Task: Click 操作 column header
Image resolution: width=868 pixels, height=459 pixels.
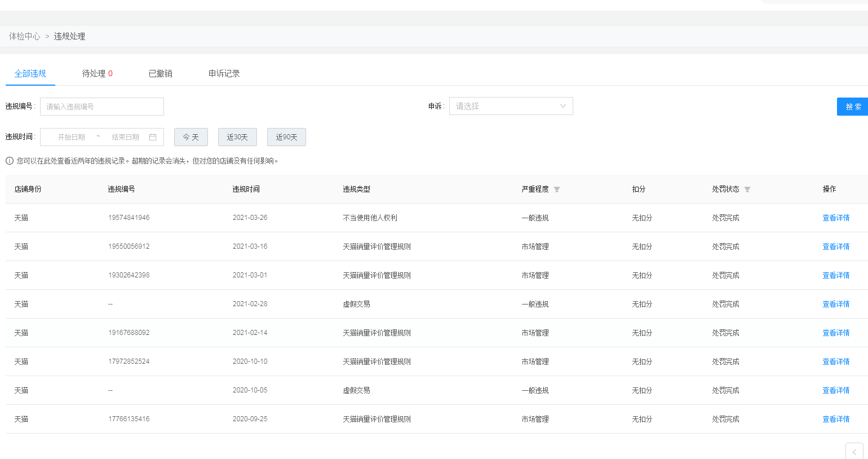Action: pos(829,189)
